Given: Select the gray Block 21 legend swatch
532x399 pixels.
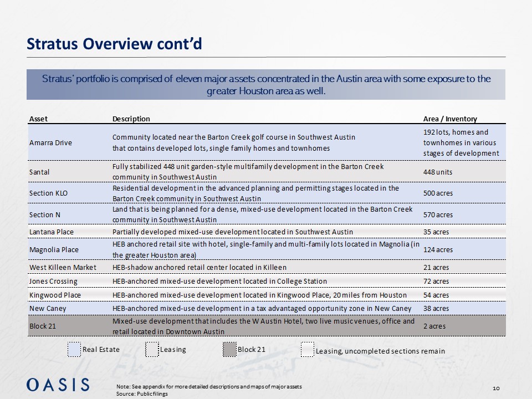Looking at the screenshot, I should tap(229, 350).
